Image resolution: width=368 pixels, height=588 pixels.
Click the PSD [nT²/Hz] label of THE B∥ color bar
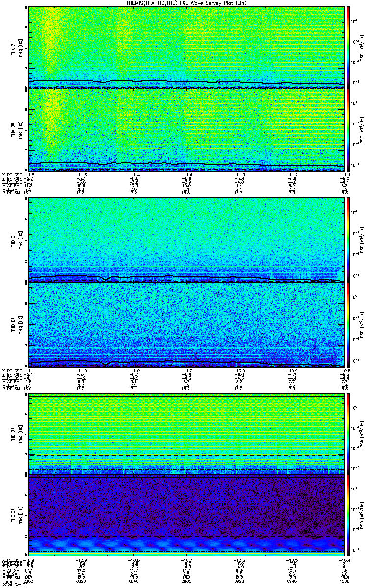[362, 516]
